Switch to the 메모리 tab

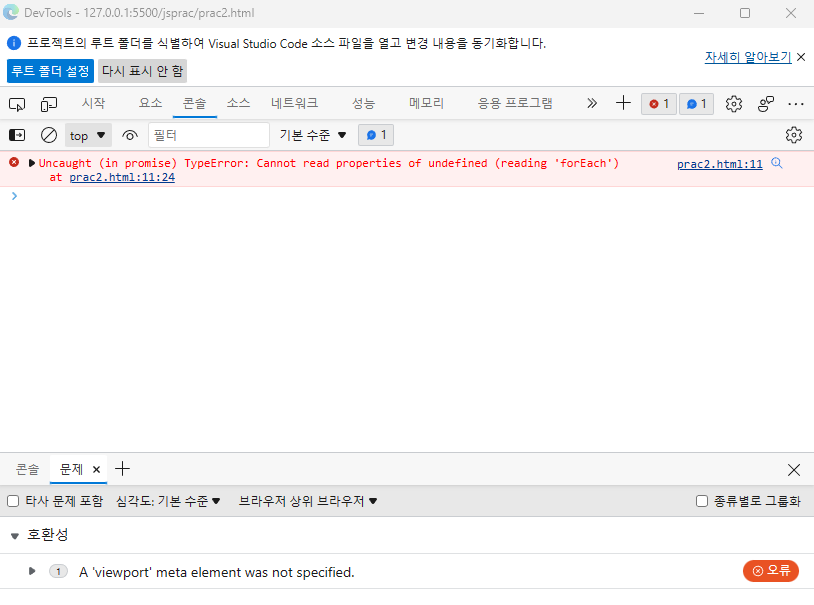426,103
